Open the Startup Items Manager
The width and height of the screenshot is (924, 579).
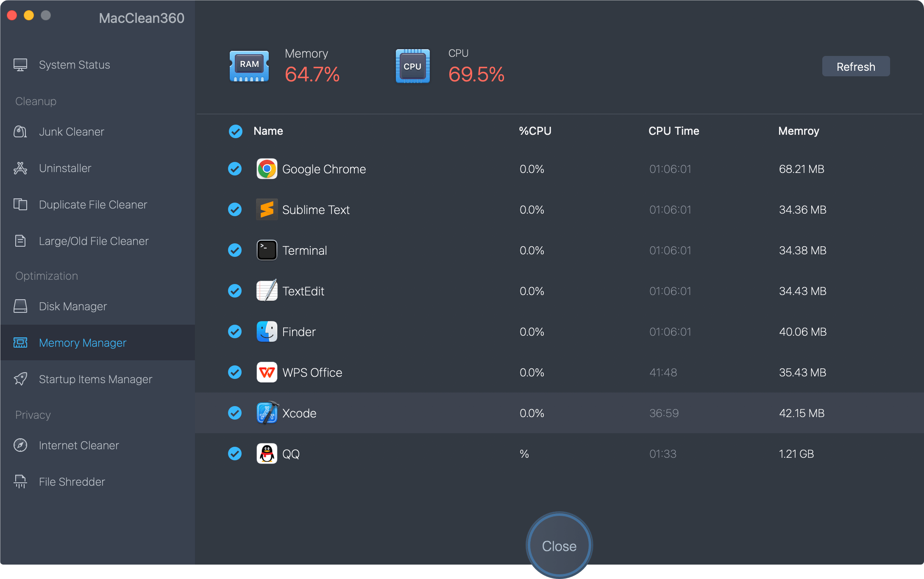pos(95,379)
